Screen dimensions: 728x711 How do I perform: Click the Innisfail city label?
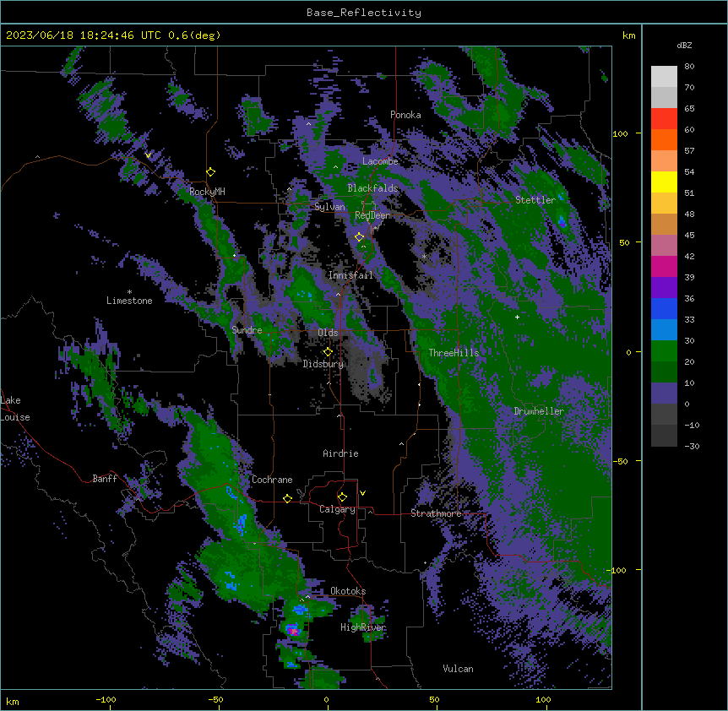(x=350, y=275)
